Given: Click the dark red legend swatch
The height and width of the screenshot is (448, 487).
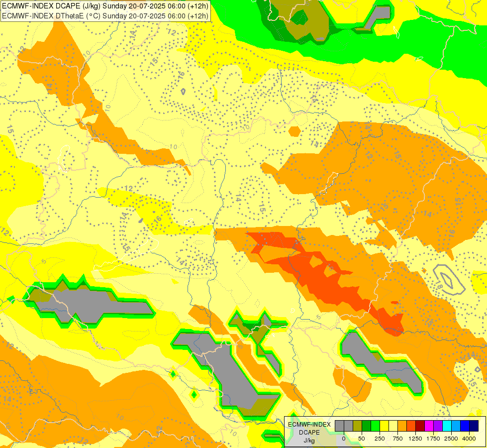Looking at the screenshot, I should pyautogui.click(x=420, y=426).
